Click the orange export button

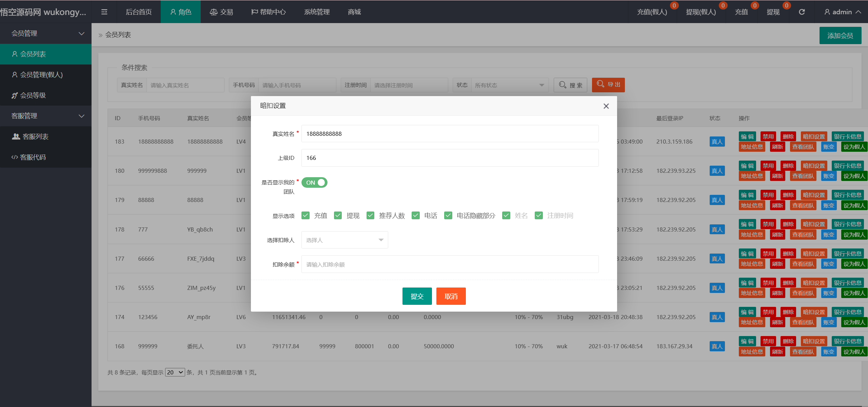(608, 85)
